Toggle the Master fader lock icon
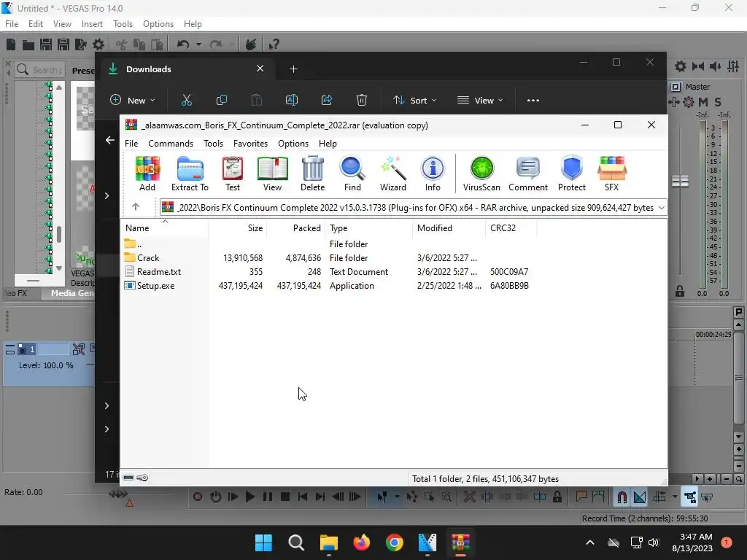The width and height of the screenshot is (747, 560). pos(679,291)
